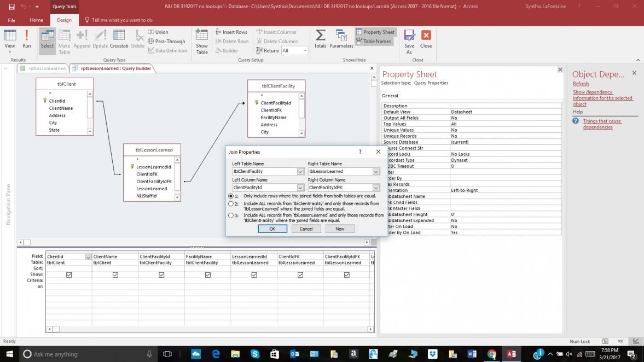Toggle the Property Sheet button
The image size is (644, 362).
pos(375,32)
